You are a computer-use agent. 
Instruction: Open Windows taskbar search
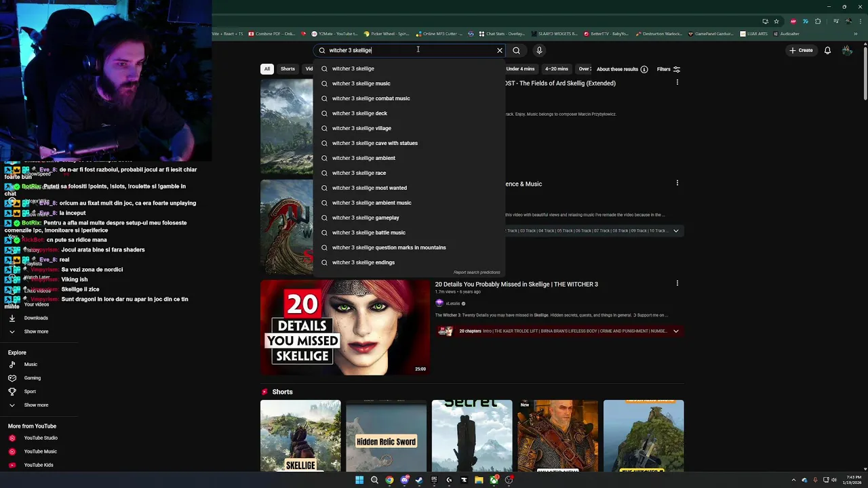(374, 480)
